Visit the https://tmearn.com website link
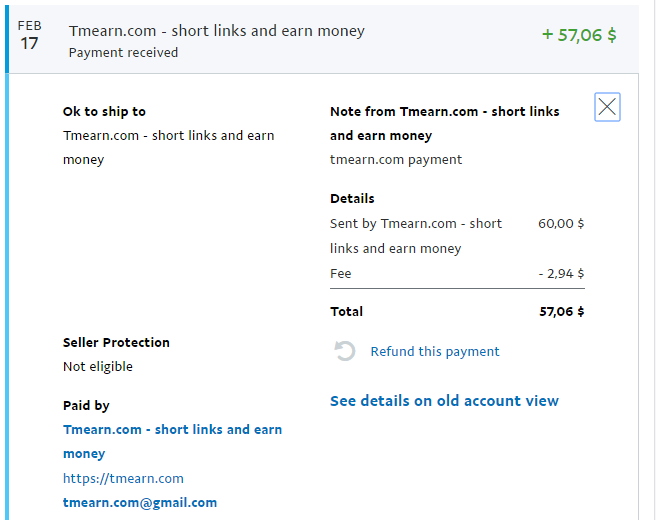 point(123,478)
